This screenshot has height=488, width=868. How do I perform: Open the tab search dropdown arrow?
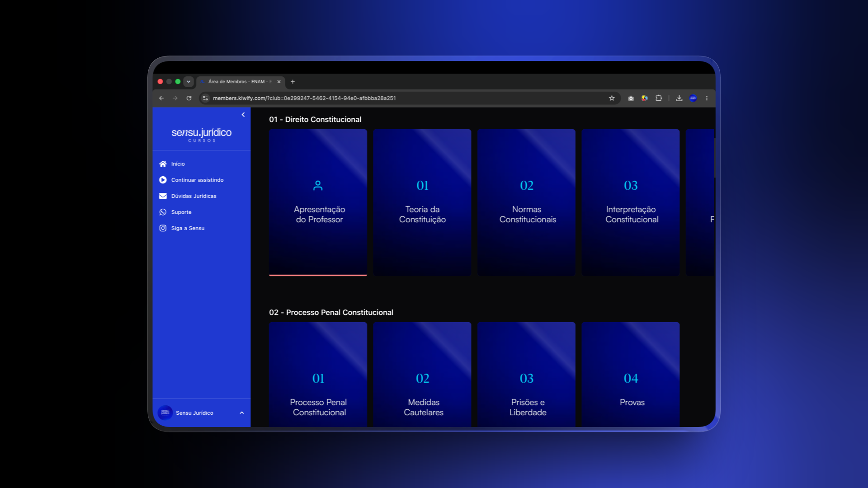point(189,82)
